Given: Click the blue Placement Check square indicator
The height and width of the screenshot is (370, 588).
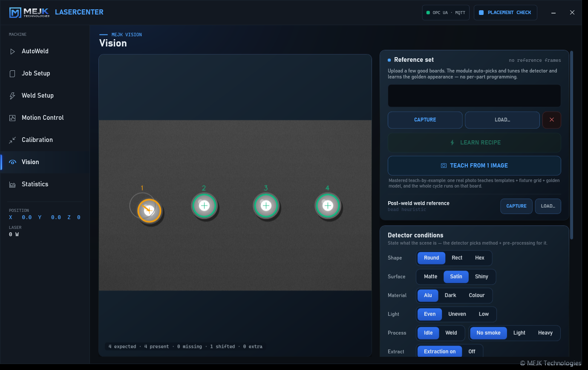Looking at the screenshot, I should click(481, 13).
